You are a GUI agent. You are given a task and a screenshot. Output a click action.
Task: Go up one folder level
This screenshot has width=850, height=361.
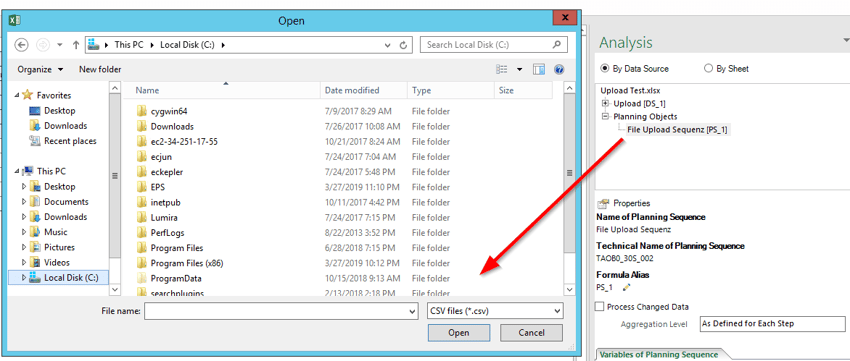76,45
